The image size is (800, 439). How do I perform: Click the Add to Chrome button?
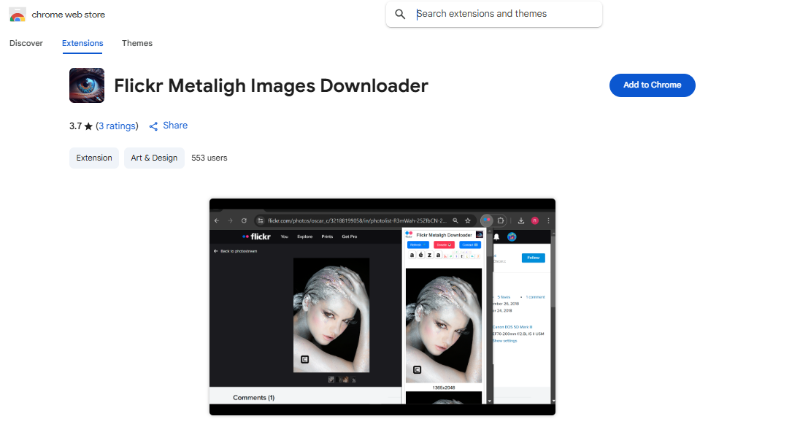[652, 85]
